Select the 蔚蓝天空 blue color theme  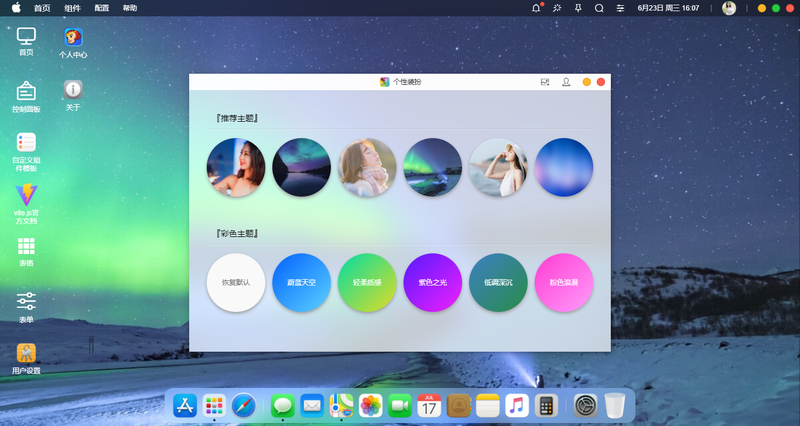pos(302,283)
